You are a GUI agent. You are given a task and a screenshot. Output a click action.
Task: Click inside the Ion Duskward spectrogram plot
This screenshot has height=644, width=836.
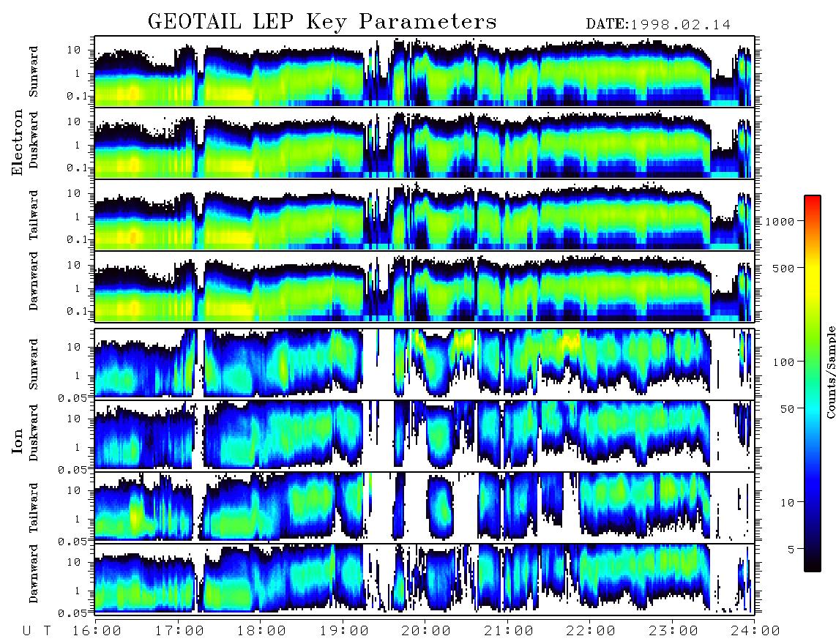[425, 435]
